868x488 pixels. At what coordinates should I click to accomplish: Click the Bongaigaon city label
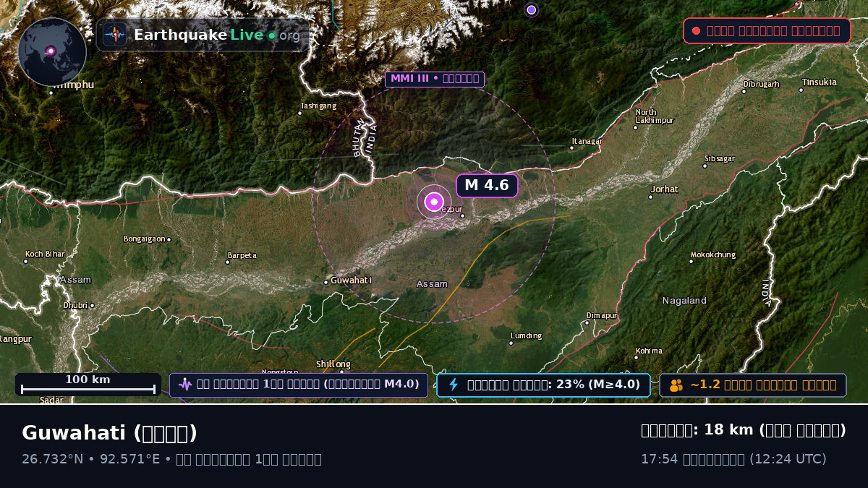pyautogui.click(x=145, y=239)
